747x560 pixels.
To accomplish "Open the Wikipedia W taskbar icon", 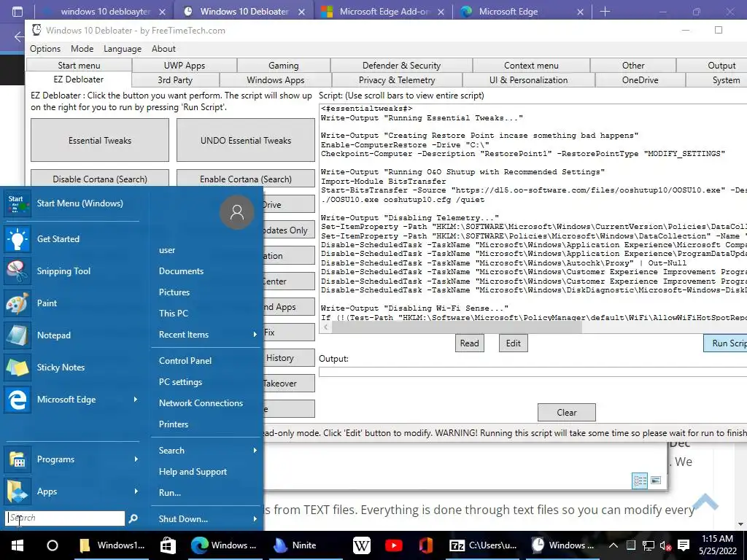I will tap(362, 545).
